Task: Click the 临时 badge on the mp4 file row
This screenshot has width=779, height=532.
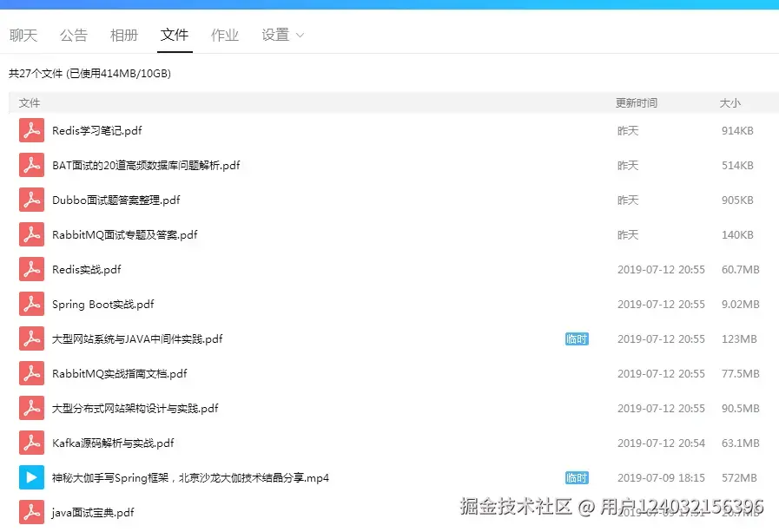Action: point(577,478)
